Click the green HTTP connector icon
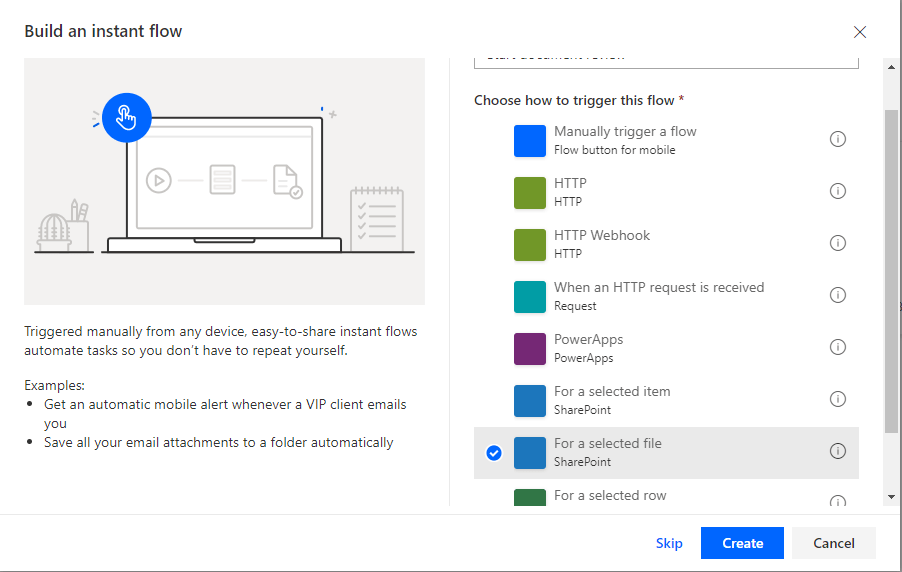The width and height of the screenshot is (902, 572). coord(530,193)
